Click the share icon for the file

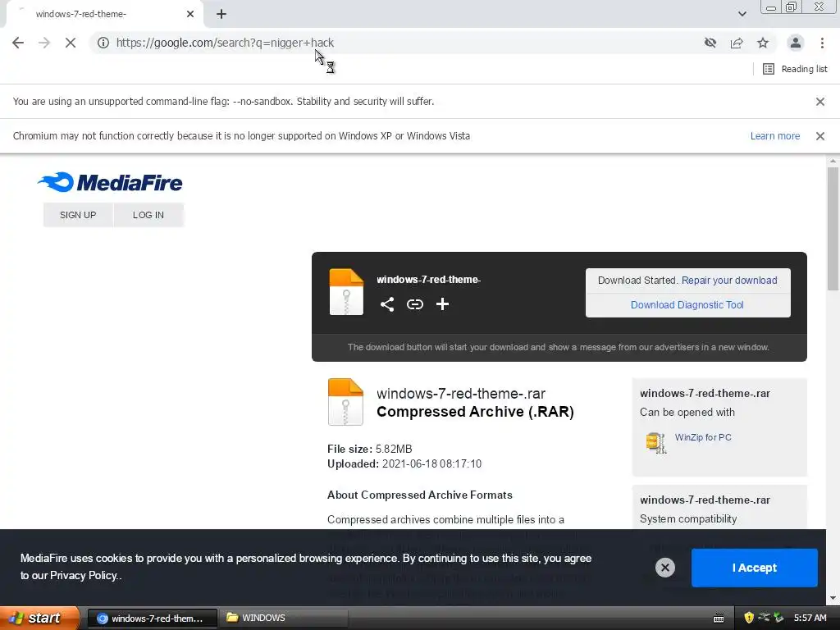click(387, 305)
